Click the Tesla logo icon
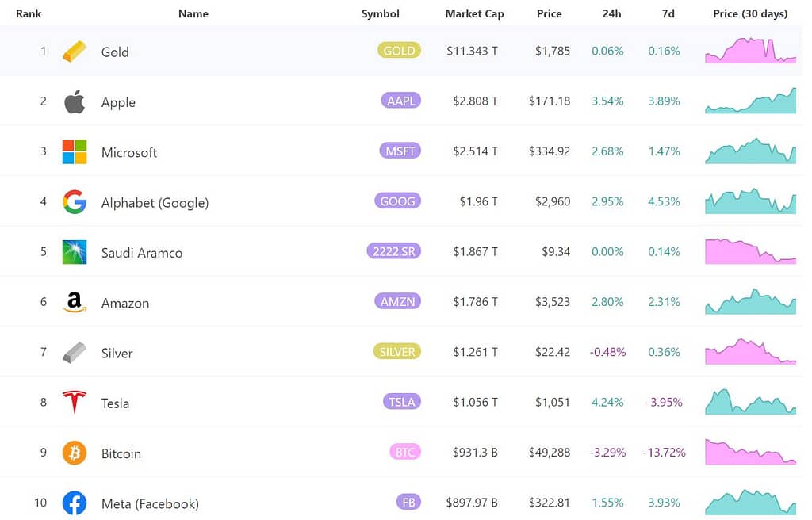 tap(75, 402)
